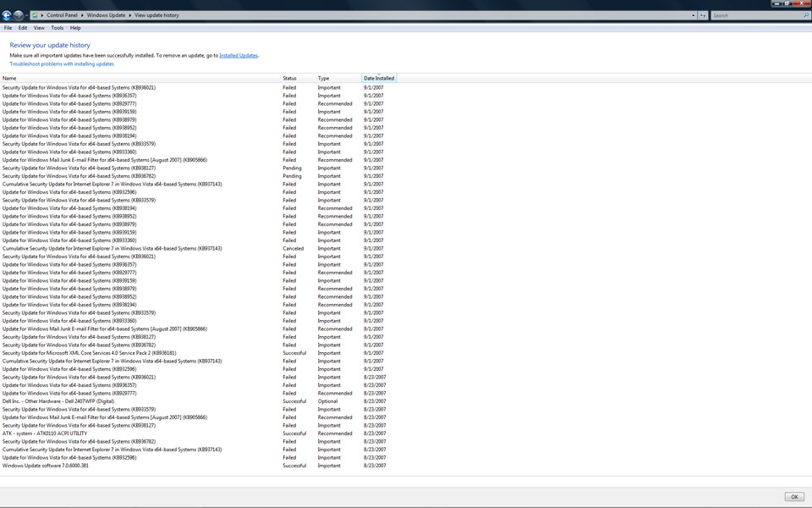Open the recent pages dropdown beside Forward

26,15
